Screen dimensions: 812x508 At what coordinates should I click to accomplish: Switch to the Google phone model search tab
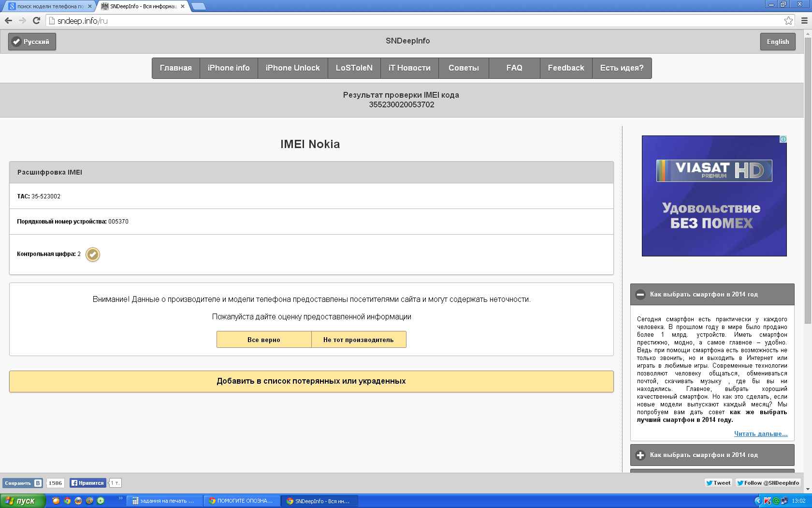48,6
